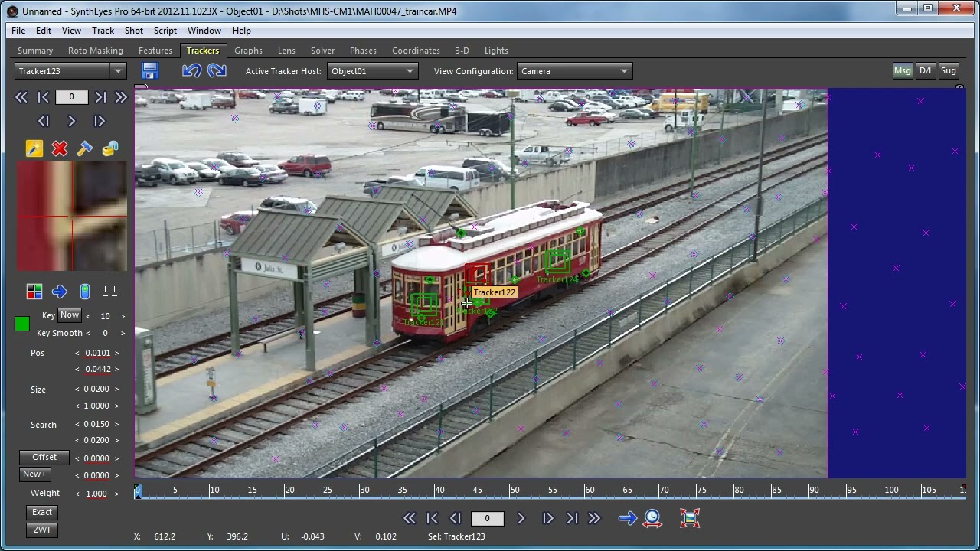Increase the Weight value
The image size is (980, 551).
(x=117, y=494)
